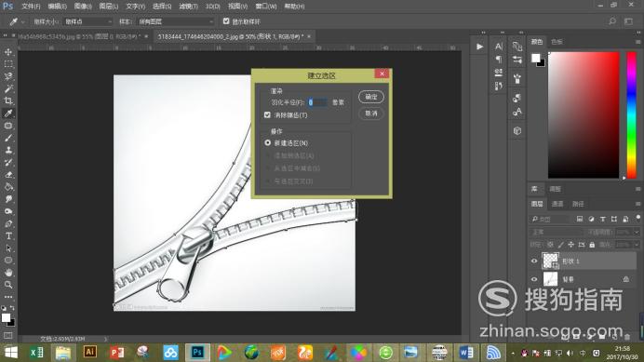This screenshot has width=644, height=362.
Task: Toggle the anti-alias checkbox in dialog
Action: [x=267, y=115]
